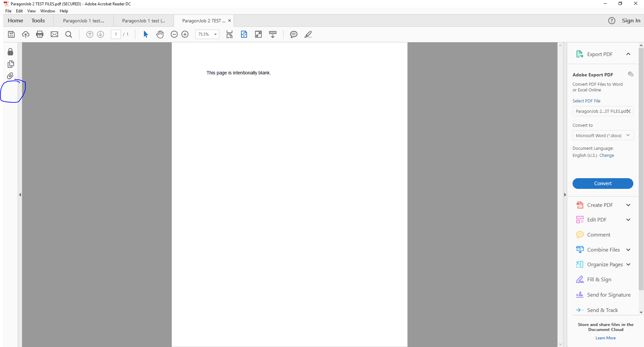View security settings lock icon
Screen dimensions: 644x347
(10, 52)
